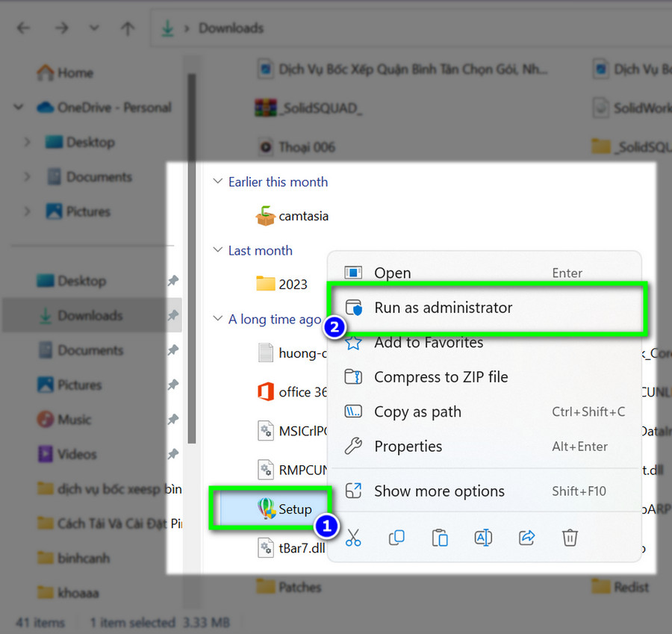
Task: Click the Delete trash can icon
Action: [570, 537]
